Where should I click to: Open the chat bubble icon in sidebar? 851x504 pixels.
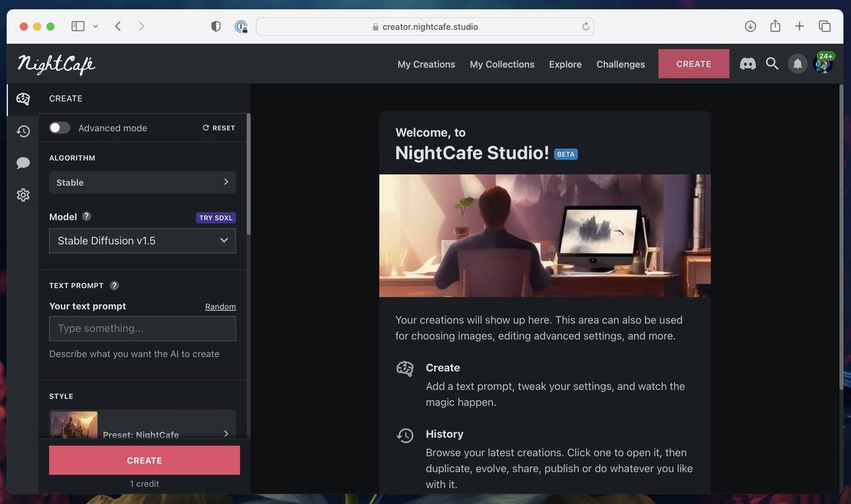[23, 163]
